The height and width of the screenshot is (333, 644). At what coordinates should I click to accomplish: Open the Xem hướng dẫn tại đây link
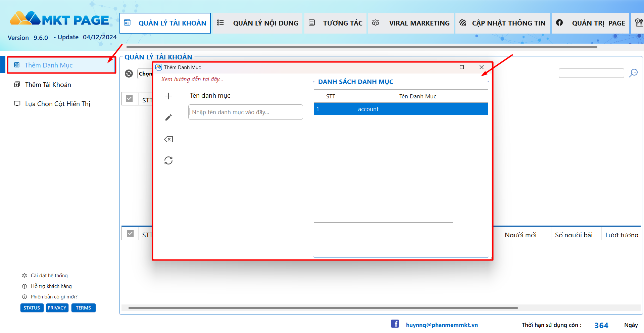pos(192,79)
